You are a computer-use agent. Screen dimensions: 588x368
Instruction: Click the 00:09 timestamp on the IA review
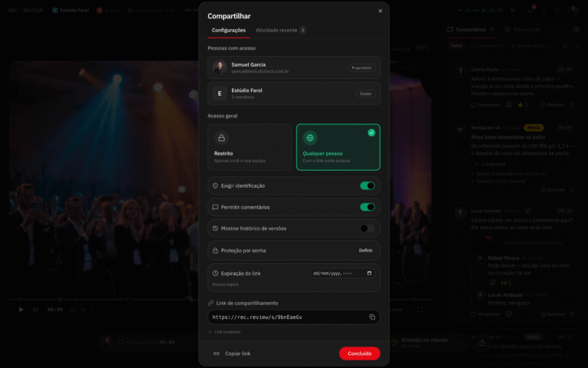[x=565, y=128]
